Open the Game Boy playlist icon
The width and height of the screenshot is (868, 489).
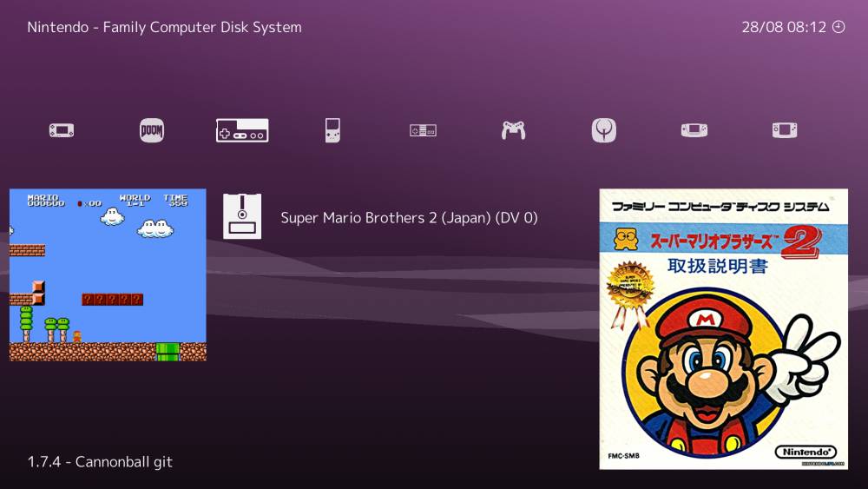332,130
